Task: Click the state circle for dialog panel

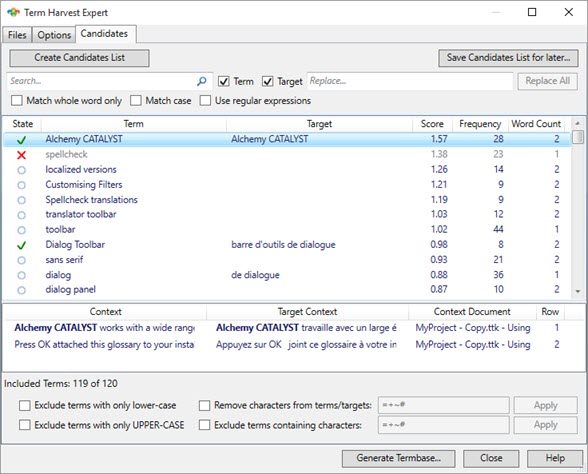Action: coord(21,290)
